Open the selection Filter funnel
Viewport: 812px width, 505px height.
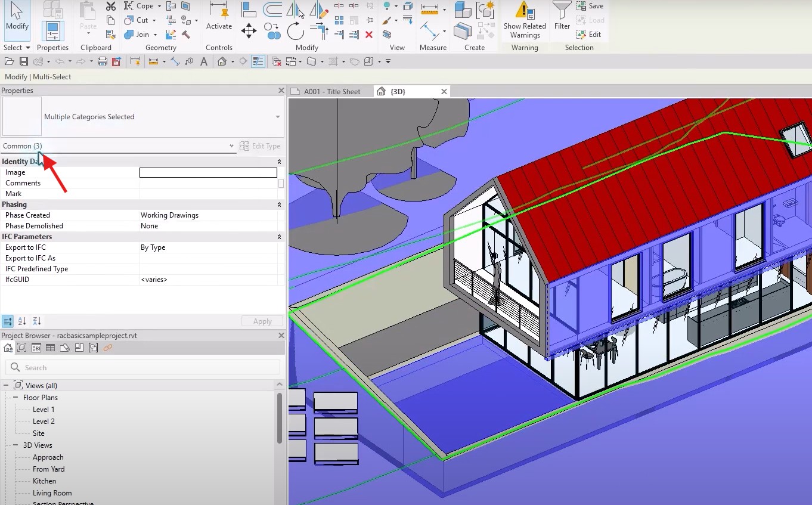pos(562,17)
